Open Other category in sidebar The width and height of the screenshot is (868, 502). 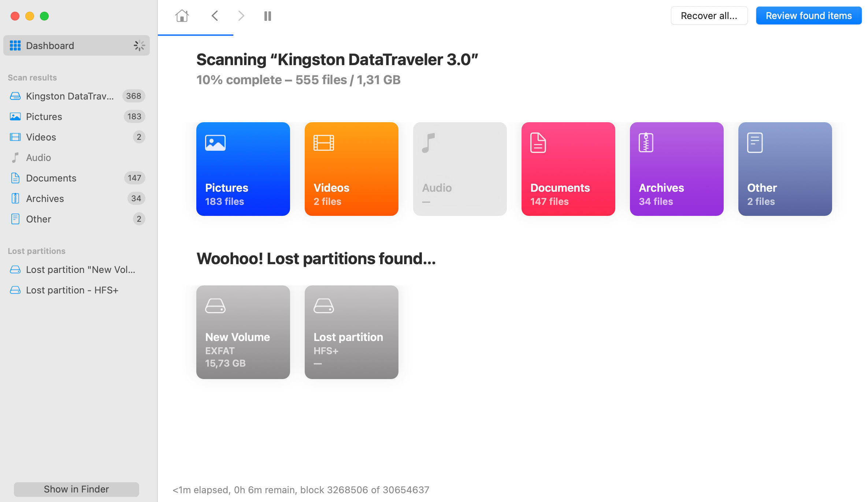click(38, 219)
